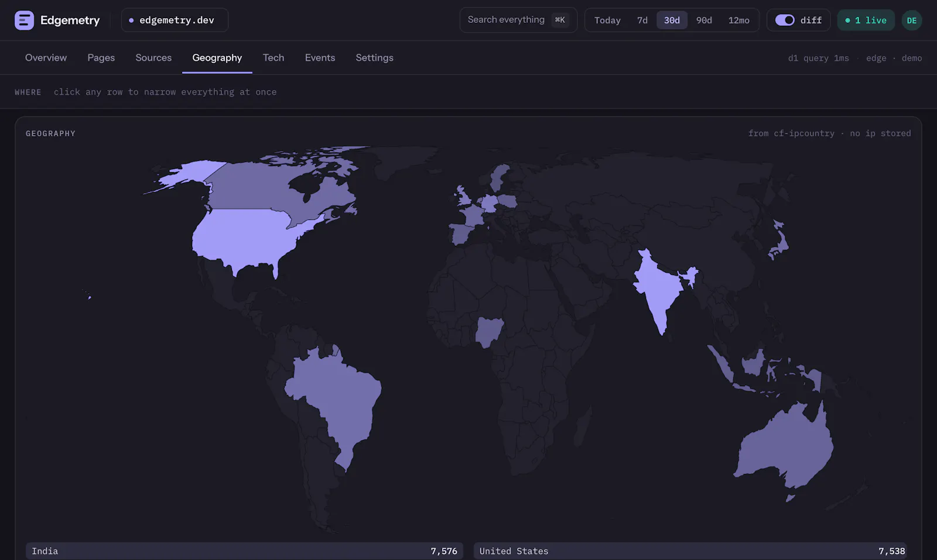Switch to the Sources tab
The height and width of the screenshot is (560, 937).
click(x=153, y=57)
